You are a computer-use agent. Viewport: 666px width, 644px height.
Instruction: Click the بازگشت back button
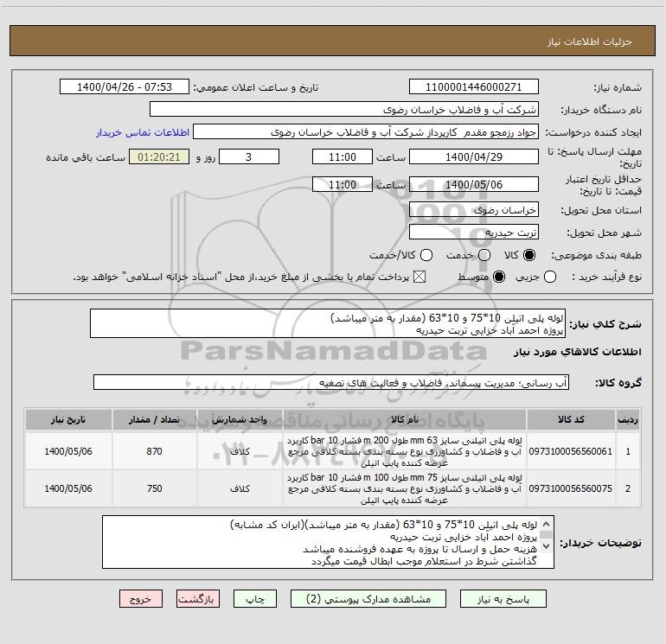pos(198,599)
